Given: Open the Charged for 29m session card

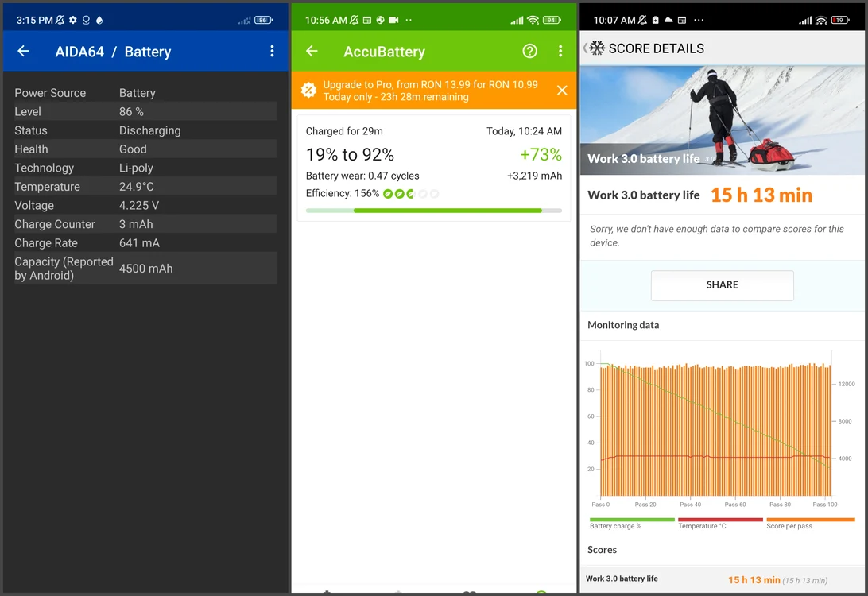Looking at the screenshot, I should (433, 168).
